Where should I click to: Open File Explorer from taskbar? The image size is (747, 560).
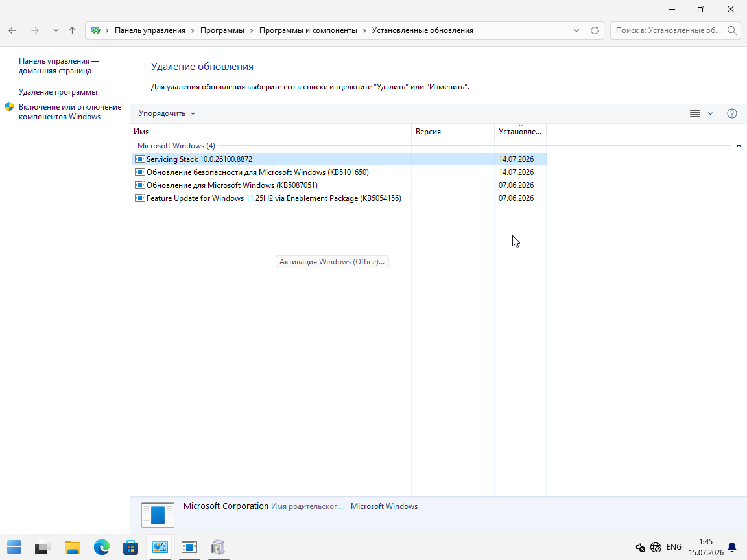point(73,547)
